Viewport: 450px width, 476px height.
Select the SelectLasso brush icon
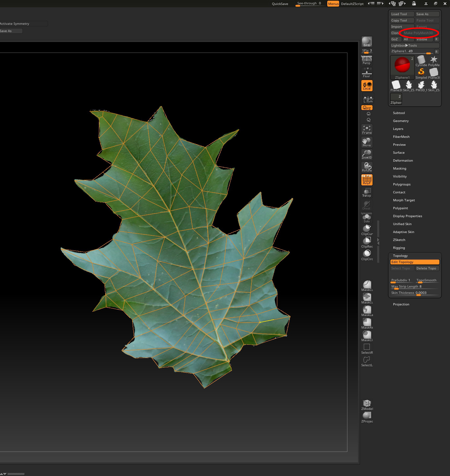pos(367,361)
